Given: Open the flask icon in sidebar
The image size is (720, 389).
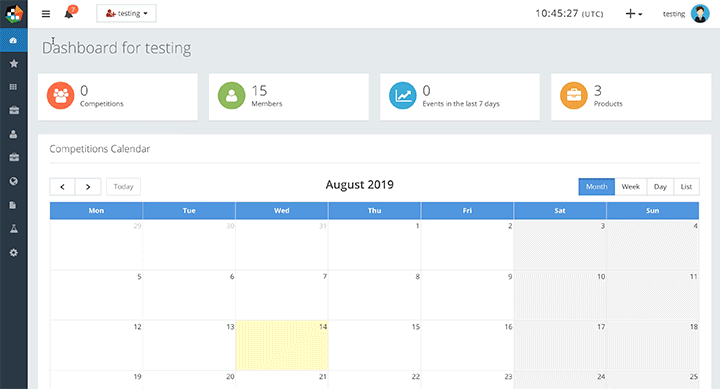Looking at the screenshot, I should tap(14, 229).
